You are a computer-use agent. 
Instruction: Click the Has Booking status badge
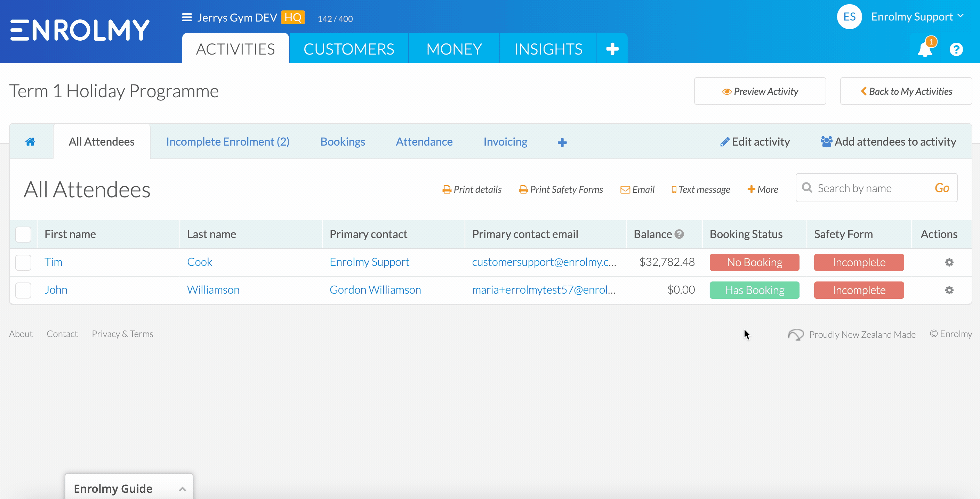754,290
